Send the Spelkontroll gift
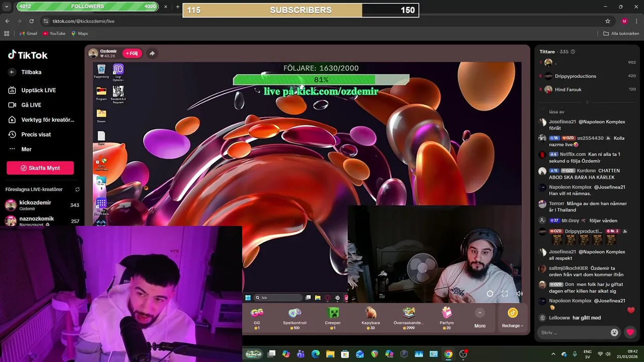The height and width of the screenshot is (362, 644). pyautogui.click(x=295, y=318)
